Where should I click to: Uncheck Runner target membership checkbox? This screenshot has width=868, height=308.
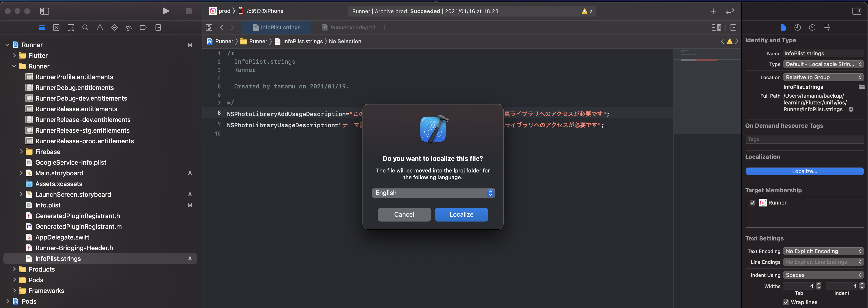tap(753, 202)
